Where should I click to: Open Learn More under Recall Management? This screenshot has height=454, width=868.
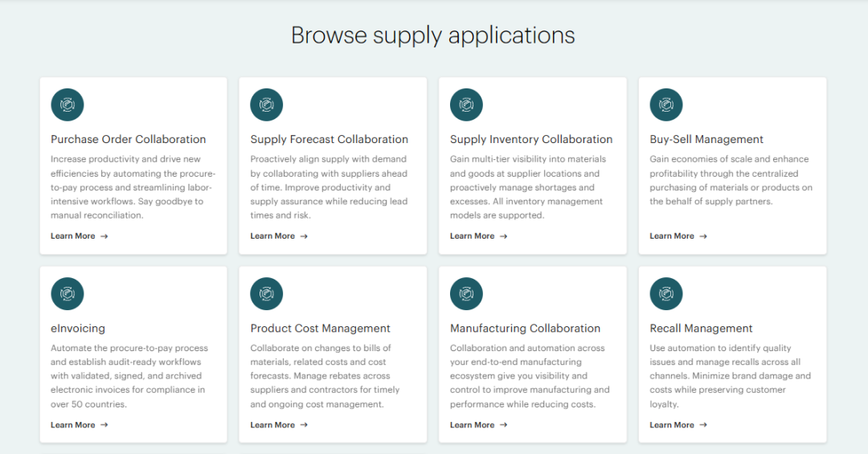pos(678,424)
